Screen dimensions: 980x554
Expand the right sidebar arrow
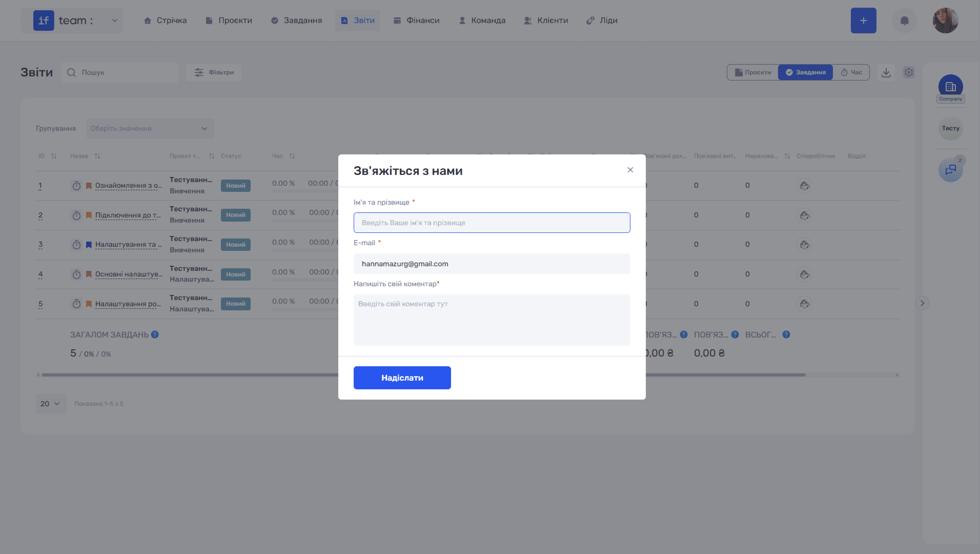pos(922,303)
